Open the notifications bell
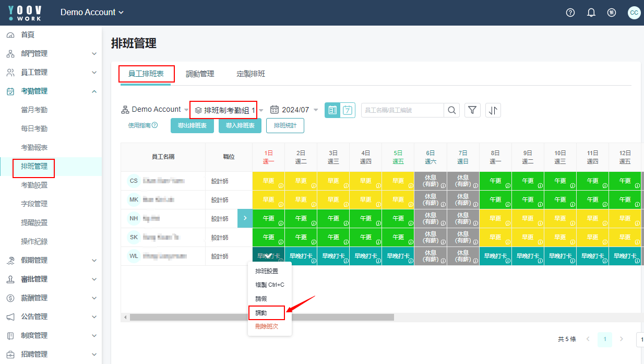The width and height of the screenshot is (644, 364). click(591, 13)
